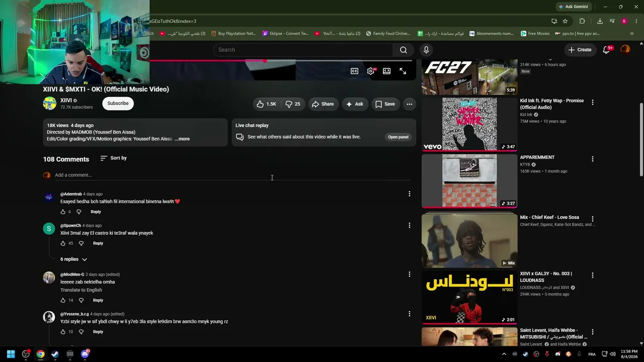Open ppv.to free ppv bookmark

577,34
